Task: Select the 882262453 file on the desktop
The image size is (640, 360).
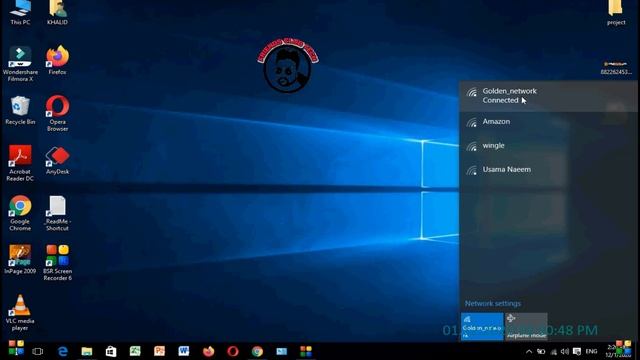Action: [x=616, y=68]
